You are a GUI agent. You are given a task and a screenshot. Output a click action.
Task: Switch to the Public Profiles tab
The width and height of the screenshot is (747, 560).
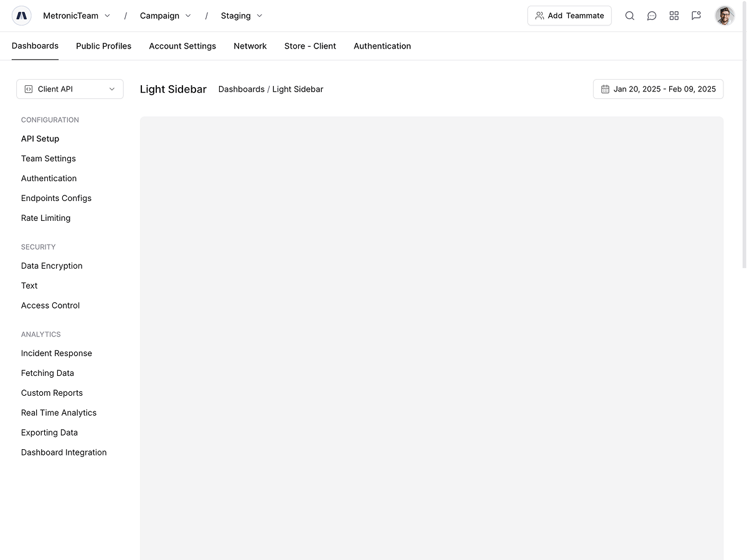pos(103,46)
